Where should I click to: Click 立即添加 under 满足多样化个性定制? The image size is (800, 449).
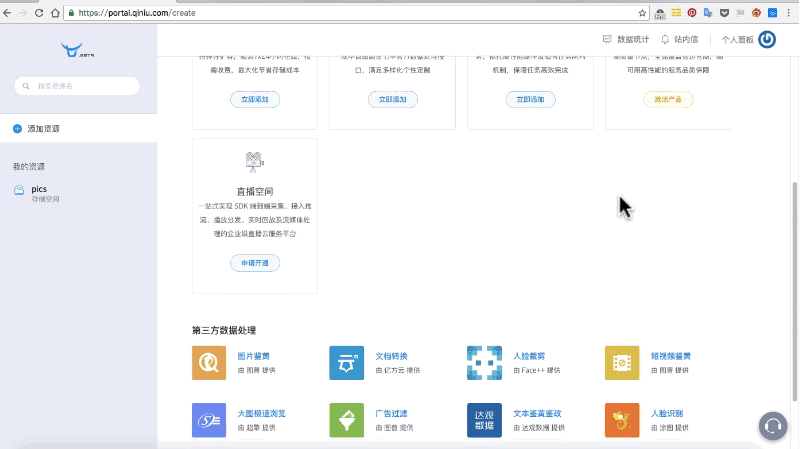[x=392, y=99]
